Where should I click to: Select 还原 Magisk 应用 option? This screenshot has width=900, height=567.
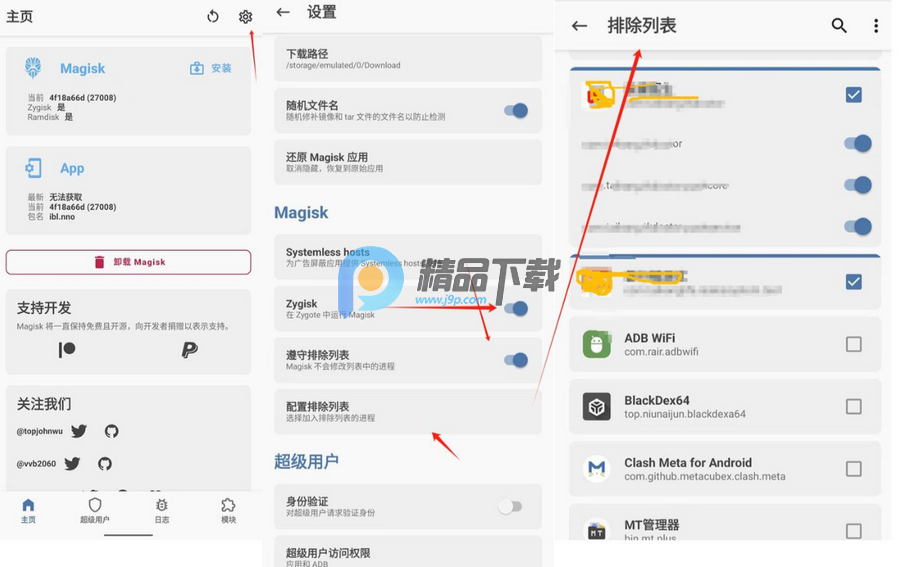pyautogui.click(x=408, y=162)
